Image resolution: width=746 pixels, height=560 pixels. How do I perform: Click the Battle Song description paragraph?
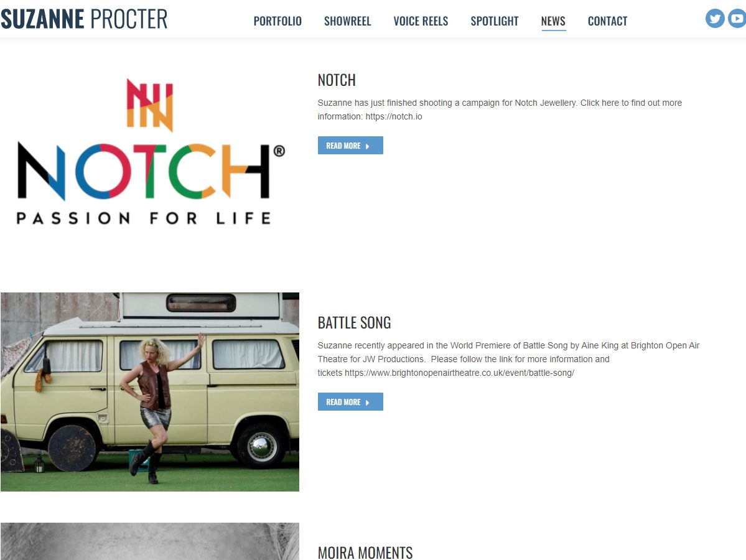(x=508, y=359)
